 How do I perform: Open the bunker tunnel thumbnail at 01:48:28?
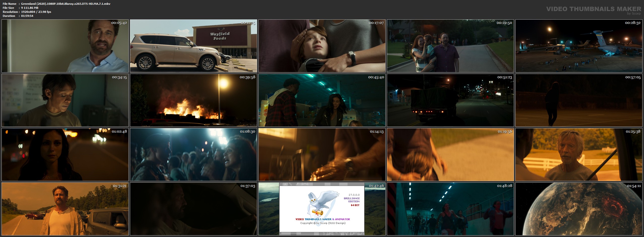click(x=450, y=209)
